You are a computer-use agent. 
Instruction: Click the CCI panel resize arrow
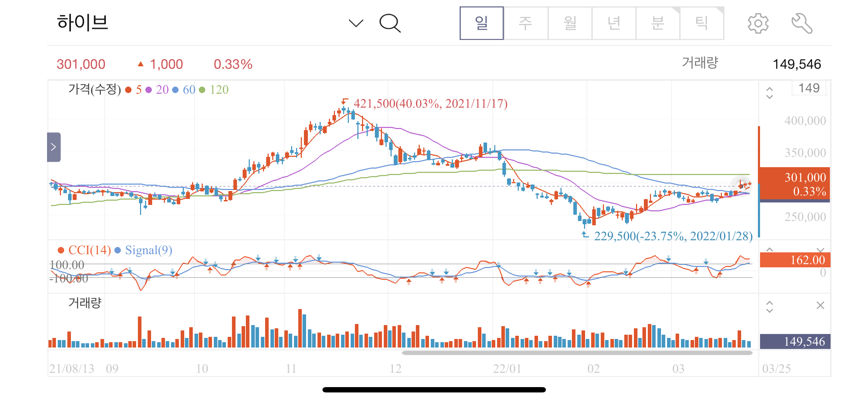coord(770,250)
